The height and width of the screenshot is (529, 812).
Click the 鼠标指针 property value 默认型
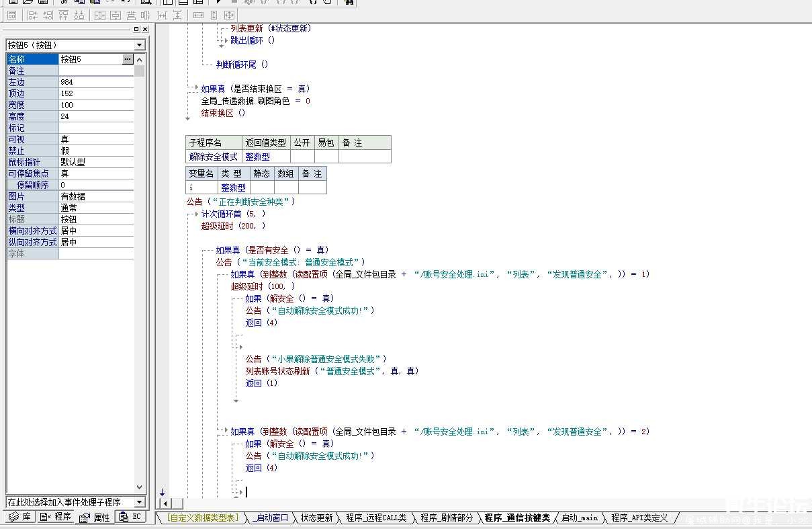point(97,162)
